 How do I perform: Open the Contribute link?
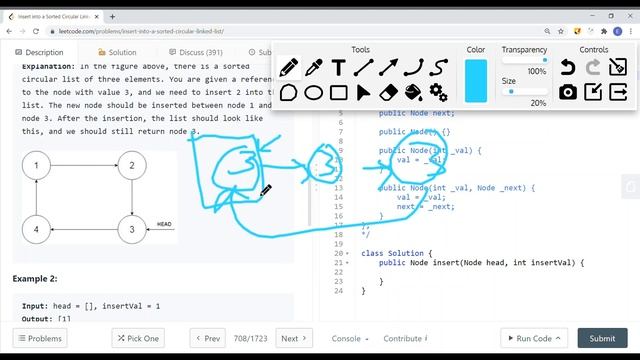[405, 338]
